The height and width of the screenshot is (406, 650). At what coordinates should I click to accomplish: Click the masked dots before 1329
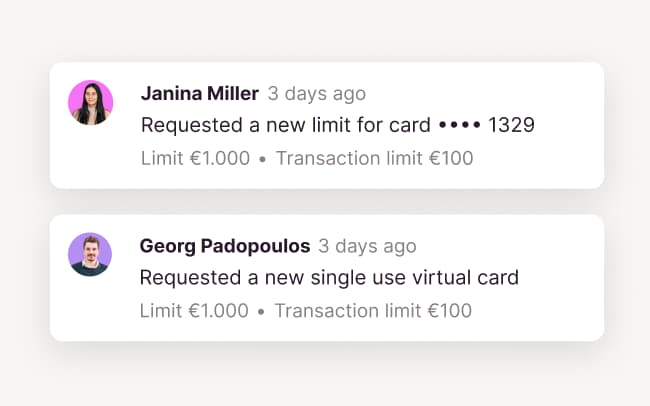tap(459, 126)
